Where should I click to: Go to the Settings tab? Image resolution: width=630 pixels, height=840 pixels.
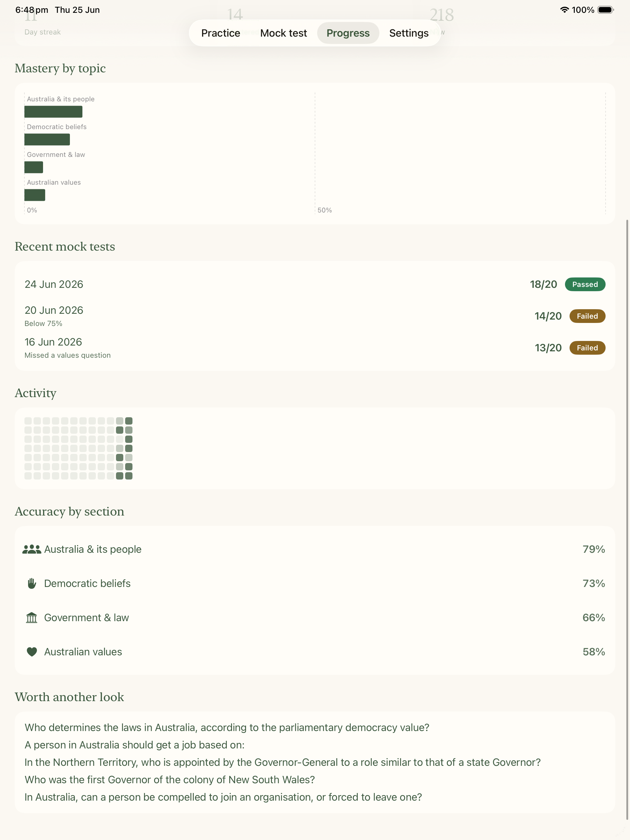click(409, 33)
